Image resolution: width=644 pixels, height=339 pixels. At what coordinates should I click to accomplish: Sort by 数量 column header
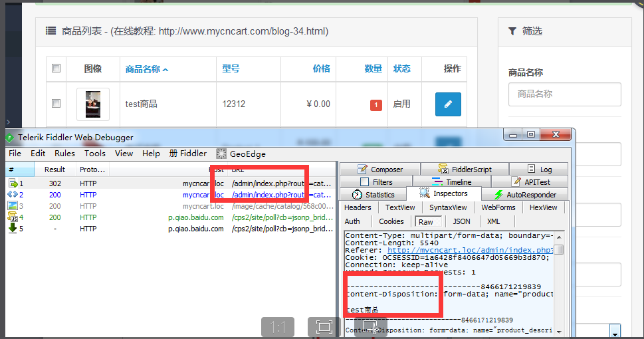click(x=373, y=68)
